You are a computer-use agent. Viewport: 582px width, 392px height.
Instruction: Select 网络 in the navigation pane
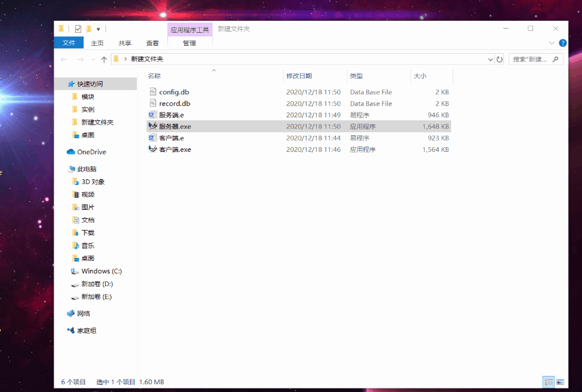[83, 313]
